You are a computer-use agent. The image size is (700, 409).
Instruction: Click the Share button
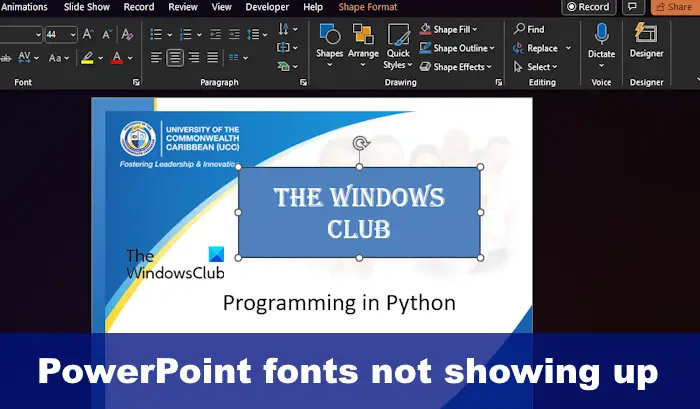pos(675,7)
